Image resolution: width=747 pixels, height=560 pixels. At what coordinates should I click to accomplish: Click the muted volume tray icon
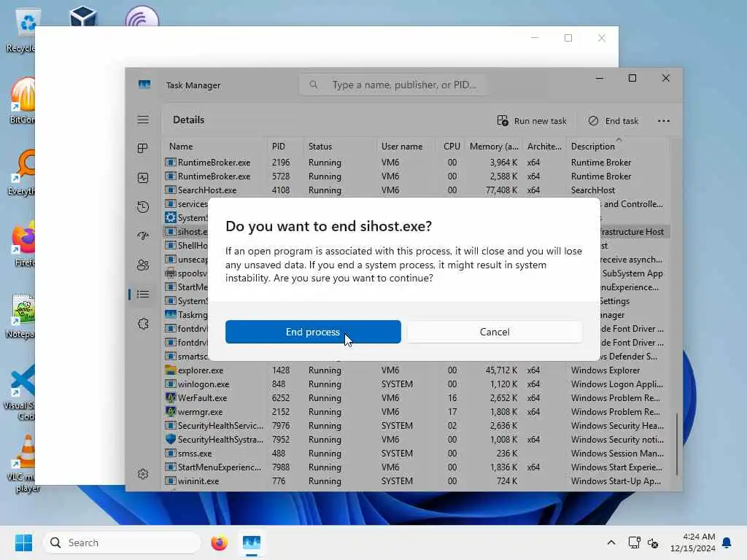653,542
